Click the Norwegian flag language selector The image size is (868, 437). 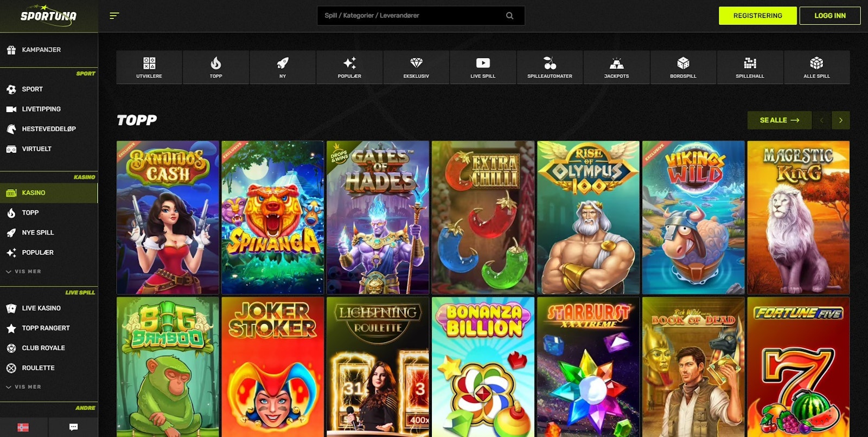23,427
